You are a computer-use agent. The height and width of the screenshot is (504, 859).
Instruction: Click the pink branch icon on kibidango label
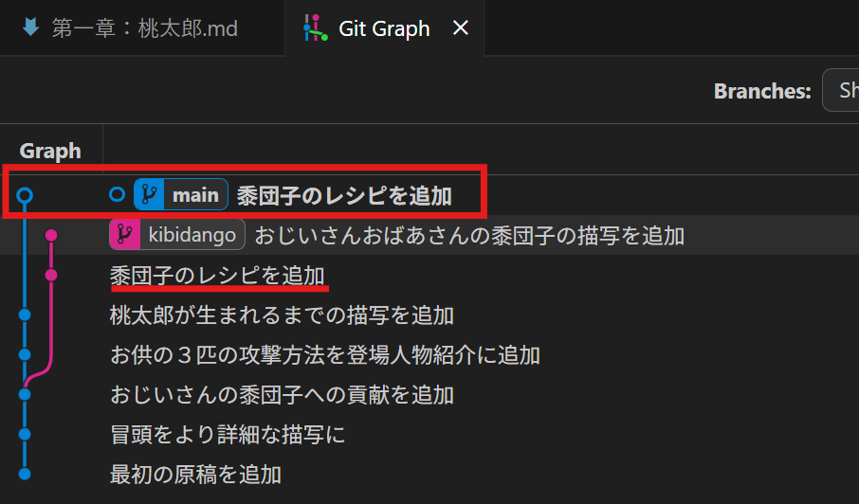(x=125, y=234)
